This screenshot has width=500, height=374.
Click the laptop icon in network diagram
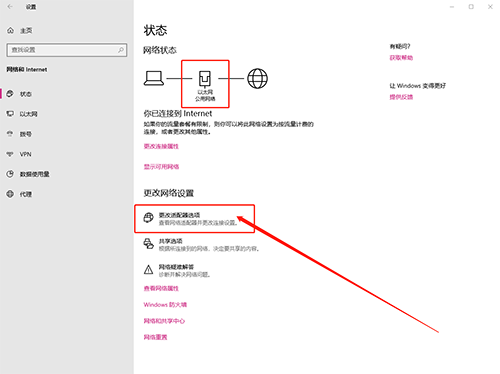154,79
